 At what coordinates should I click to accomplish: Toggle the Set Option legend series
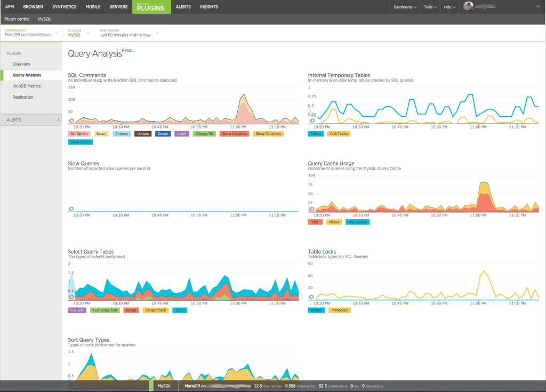point(79,134)
